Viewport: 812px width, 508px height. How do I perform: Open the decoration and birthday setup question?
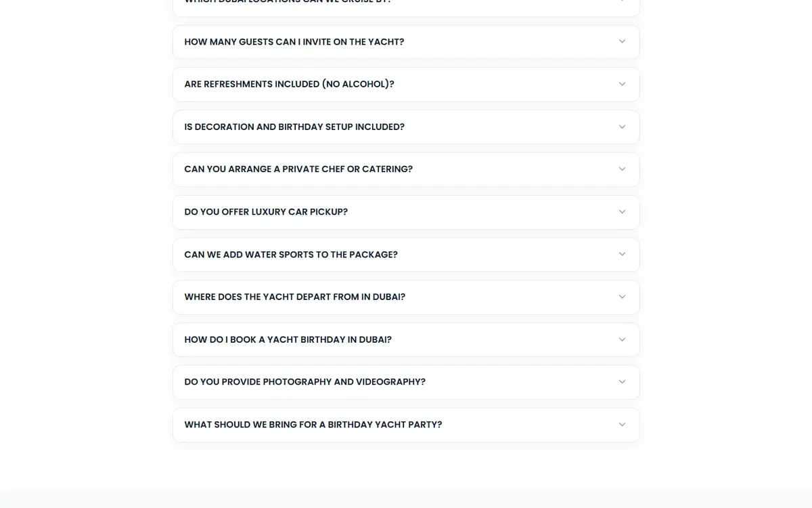pos(406,127)
